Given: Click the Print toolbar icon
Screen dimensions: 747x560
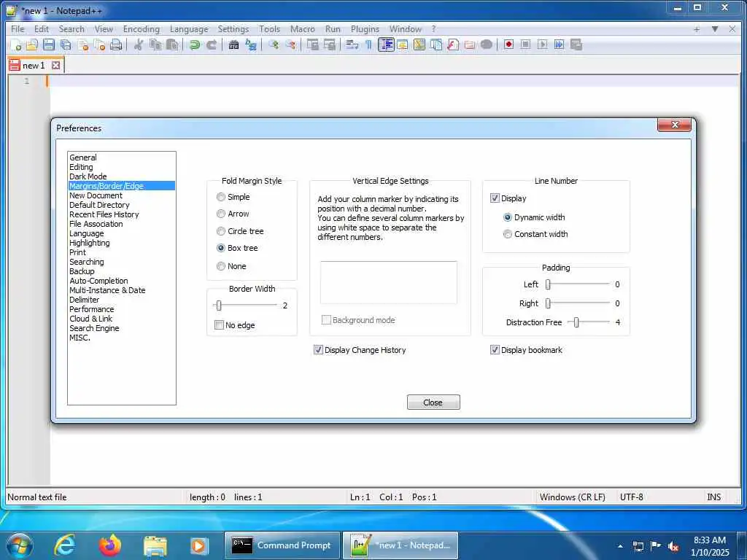Looking at the screenshot, I should pos(116,44).
